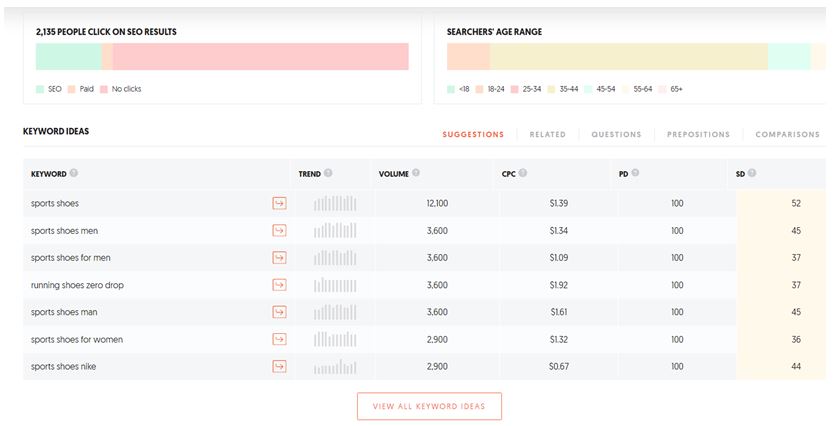The image size is (837, 426).
Task: Open the Questions tab
Action: 616,134
